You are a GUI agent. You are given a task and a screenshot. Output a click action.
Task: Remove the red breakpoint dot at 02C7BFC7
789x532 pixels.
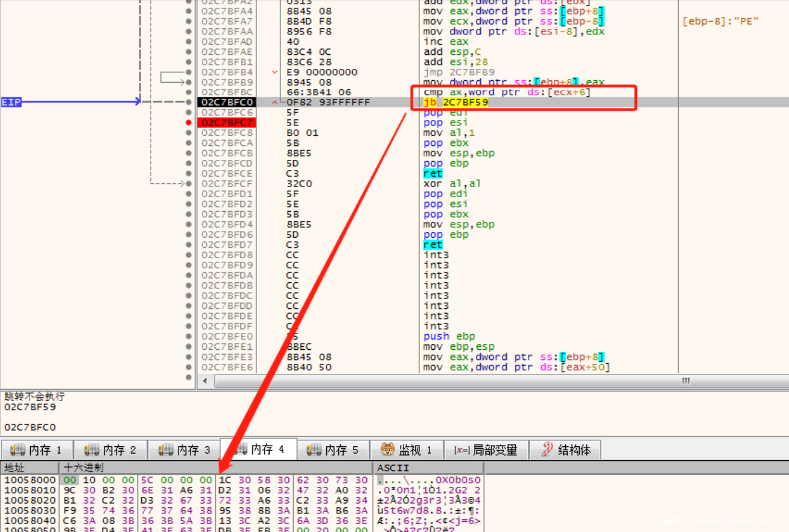189,122
